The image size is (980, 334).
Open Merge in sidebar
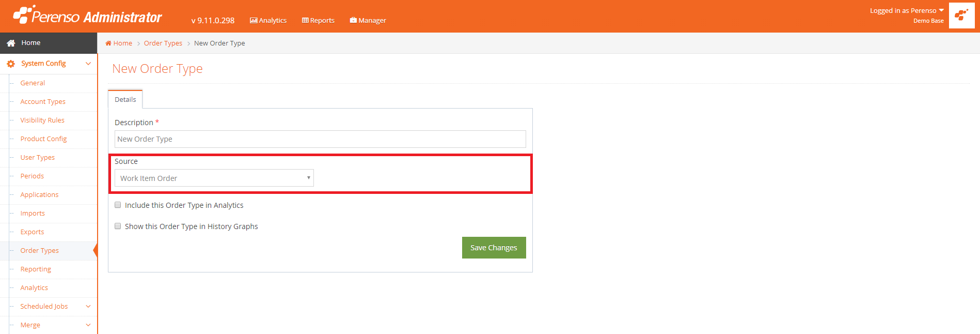coord(30,325)
